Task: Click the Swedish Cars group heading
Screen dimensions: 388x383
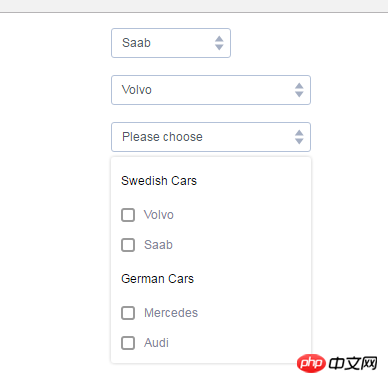Action: (x=159, y=181)
